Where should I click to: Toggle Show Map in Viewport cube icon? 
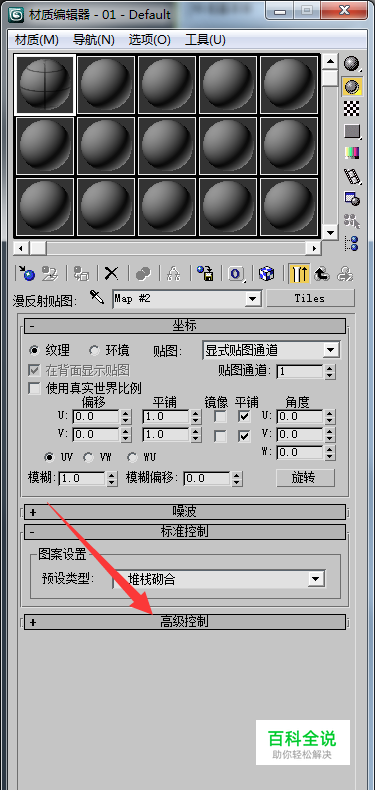[x=267, y=274]
